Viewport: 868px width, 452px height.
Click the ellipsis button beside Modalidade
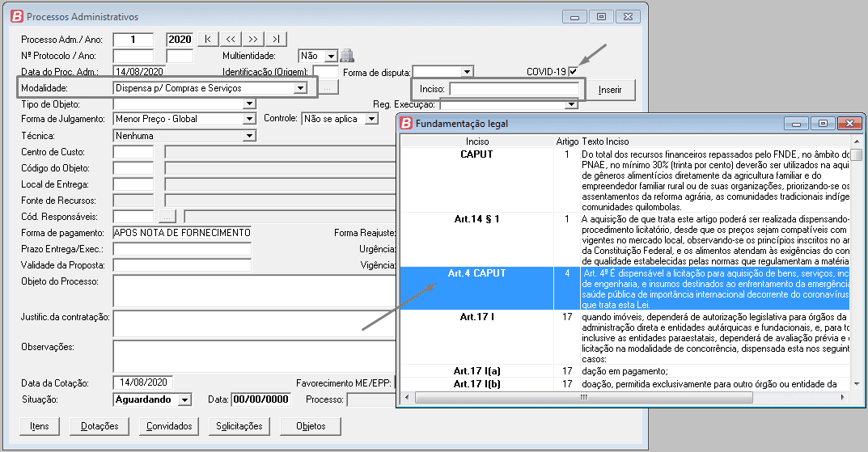[x=326, y=88]
